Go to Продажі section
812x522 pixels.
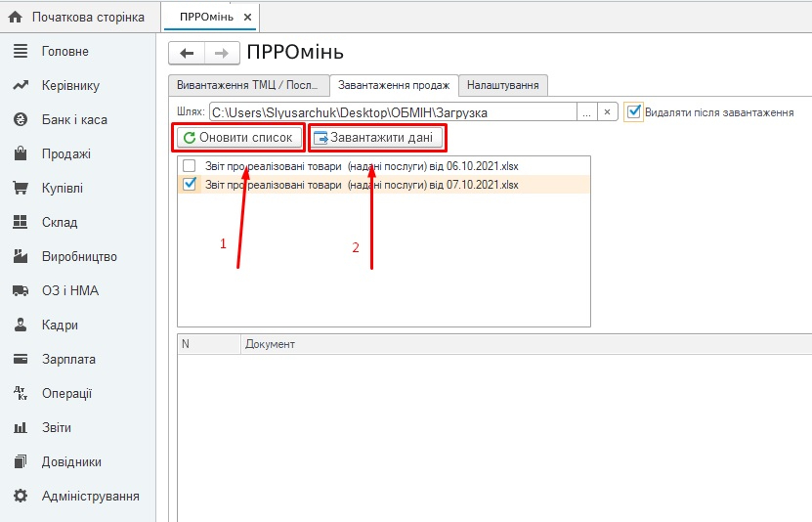(x=65, y=154)
